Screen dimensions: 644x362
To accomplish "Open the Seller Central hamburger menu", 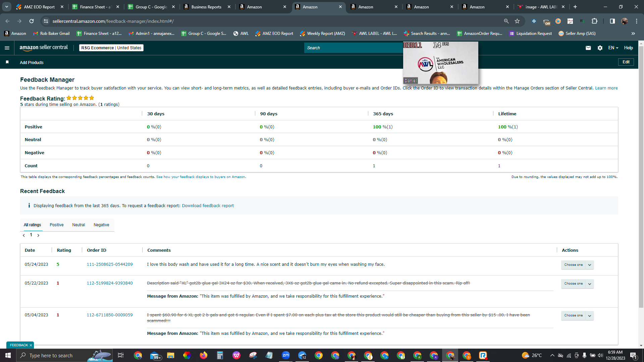I will point(7,48).
